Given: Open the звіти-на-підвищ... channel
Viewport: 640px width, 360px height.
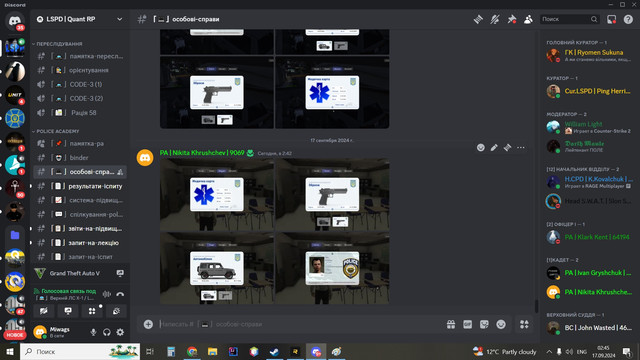Looking at the screenshot, I should 80,229.
